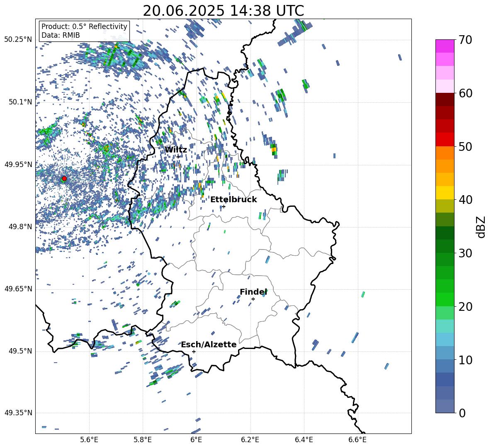Click the Ettelbruck station cross marker

pos(224,206)
